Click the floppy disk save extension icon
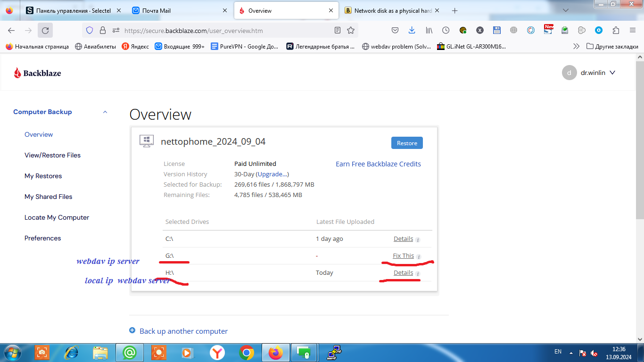Image resolution: width=644 pixels, height=362 pixels. pos(496,30)
